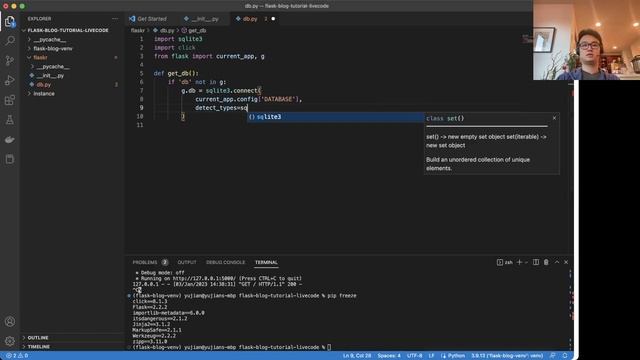Change indentation via Spaces: 4
This screenshot has height=360, width=640.
pyautogui.click(x=389, y=356)
